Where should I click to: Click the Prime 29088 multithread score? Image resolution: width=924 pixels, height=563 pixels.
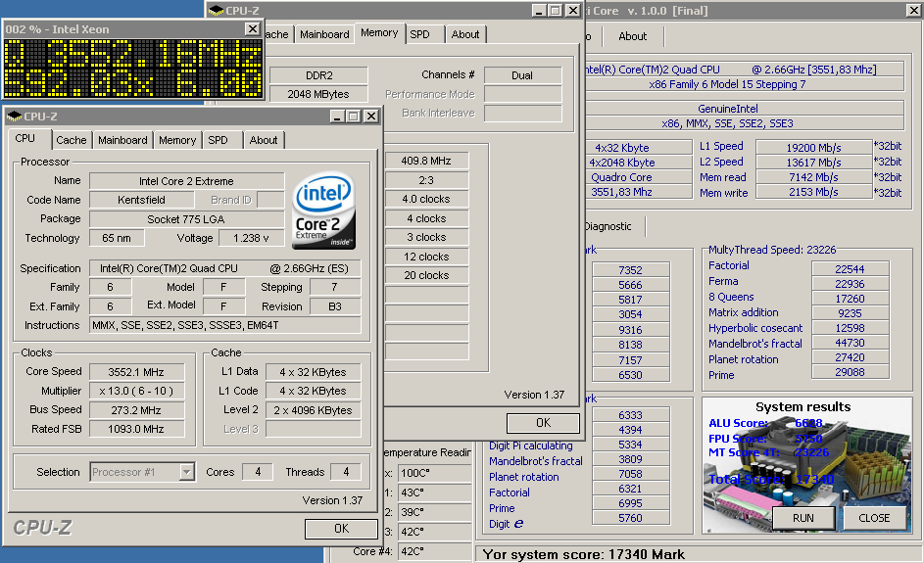850,372
